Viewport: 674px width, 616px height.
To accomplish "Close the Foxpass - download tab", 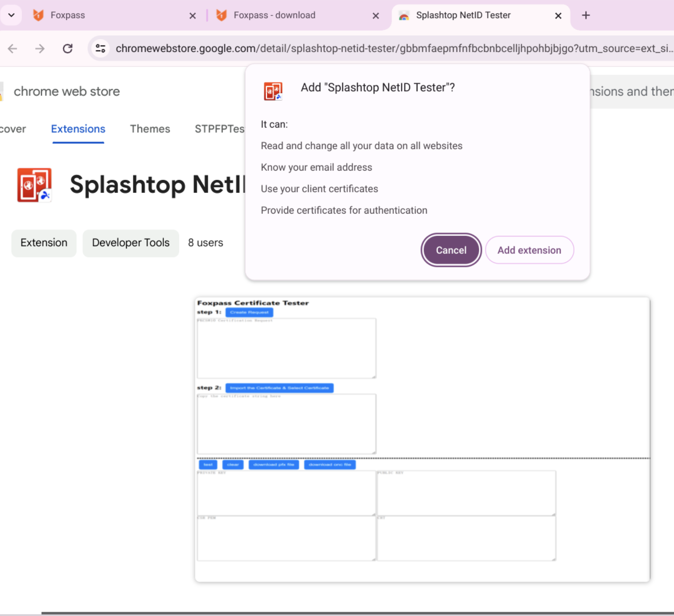I will 376,16.
